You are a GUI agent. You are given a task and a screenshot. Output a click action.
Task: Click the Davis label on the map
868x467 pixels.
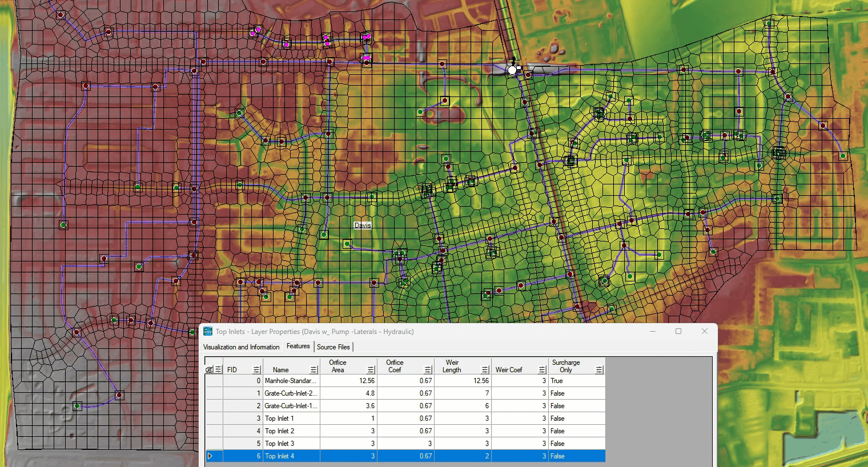[x=363, y=226]
